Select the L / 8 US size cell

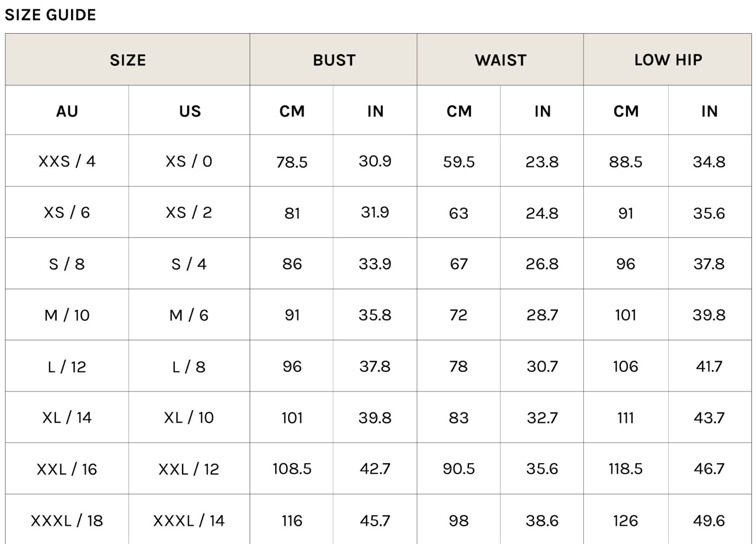(189, 367)
